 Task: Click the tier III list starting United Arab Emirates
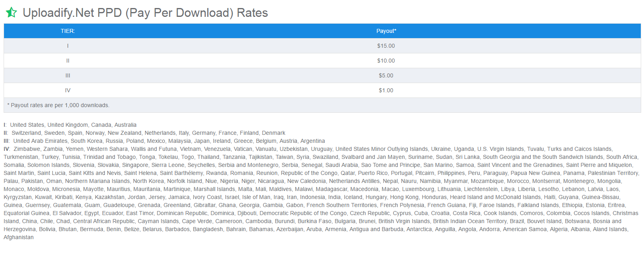[x=169, y=141]
